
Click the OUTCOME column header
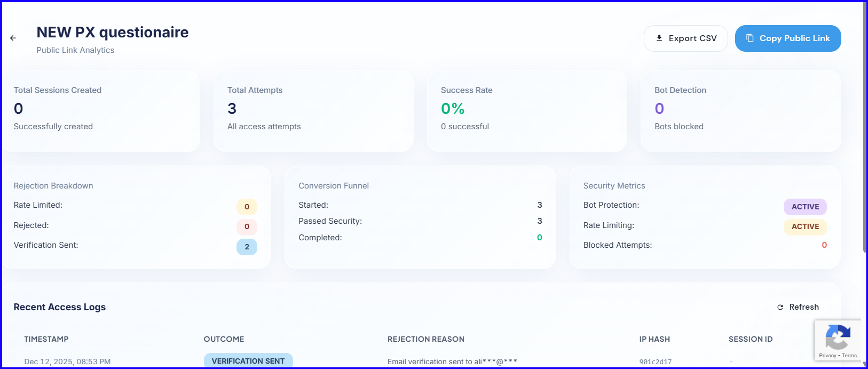tap(224, 339)
